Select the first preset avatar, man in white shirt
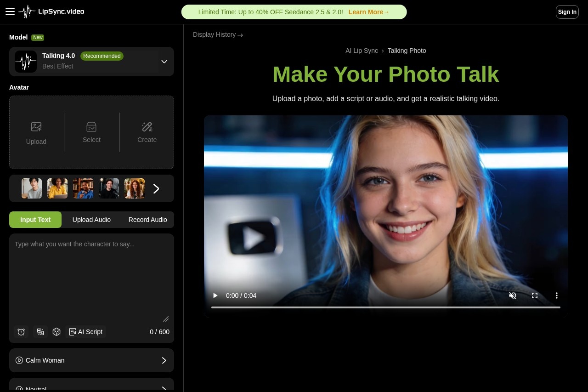The height and width of the screenshot is (392, 588). (32, 188)
